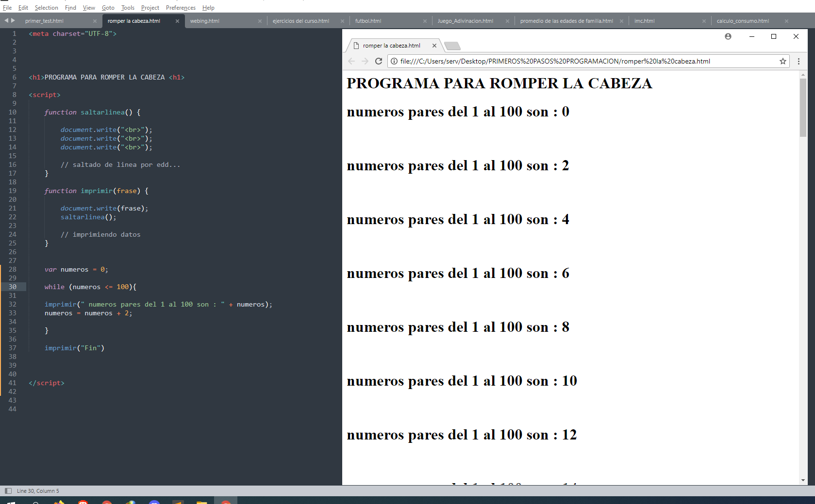Close the imc.html tab
Image resolution: width=815 pixels, height=504 pixels.
[704, 21]
